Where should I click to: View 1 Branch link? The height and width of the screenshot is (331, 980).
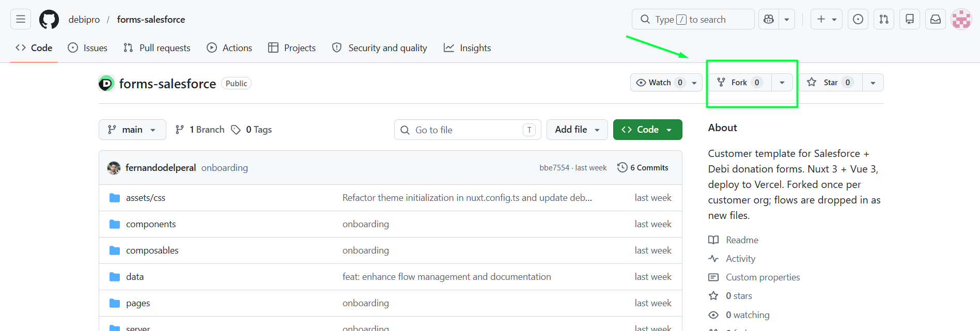click(200, 130)
